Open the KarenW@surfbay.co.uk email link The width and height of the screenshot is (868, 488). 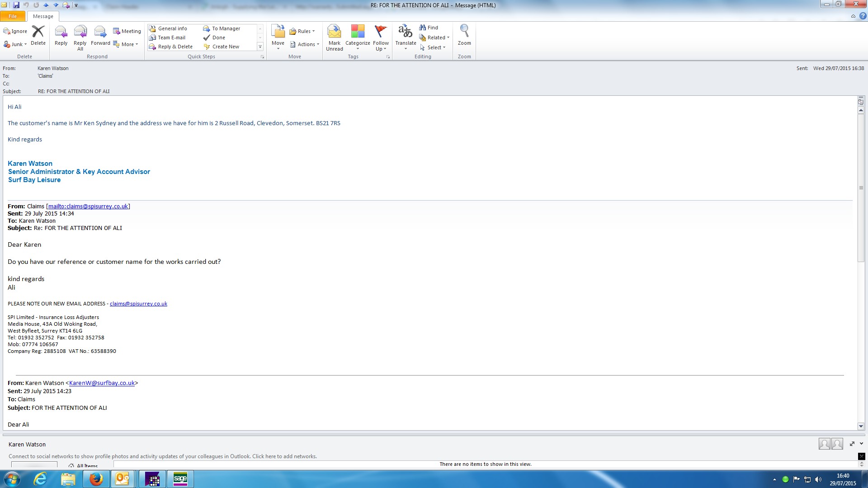coord(102,383)
